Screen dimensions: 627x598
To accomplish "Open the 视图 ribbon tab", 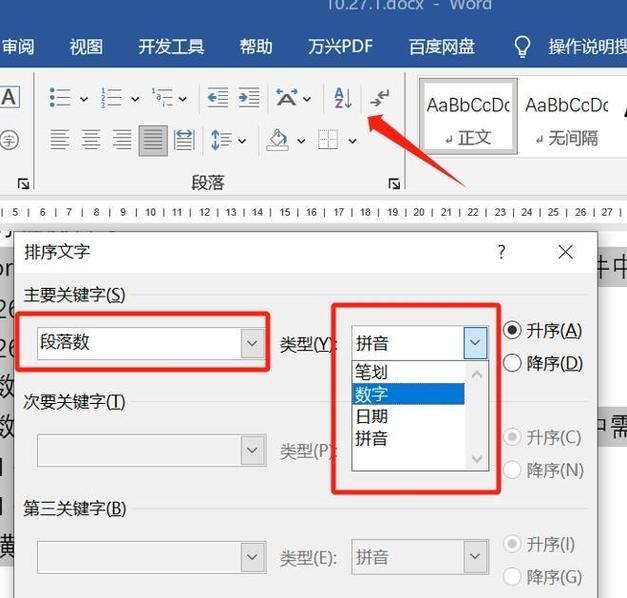I will (x=86, y=46).
